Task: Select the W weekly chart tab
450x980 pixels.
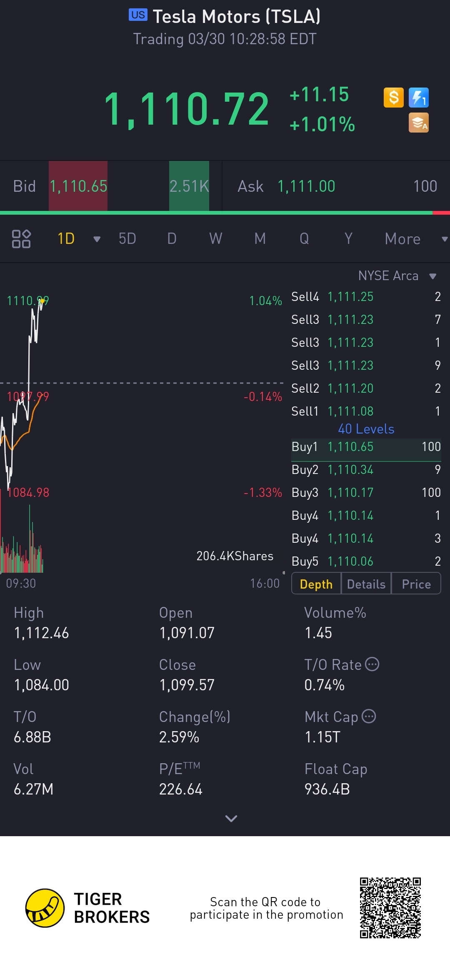Action: tap(215, 239)
